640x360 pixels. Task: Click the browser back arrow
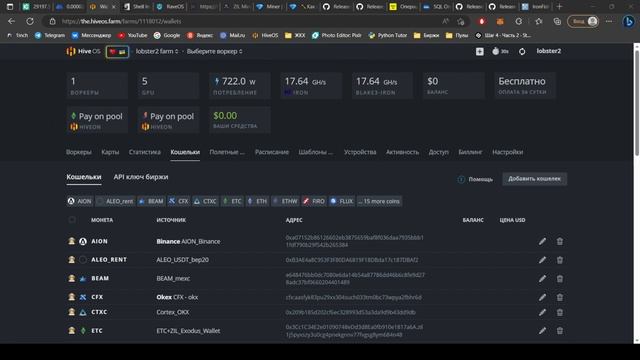pos(11,21)
